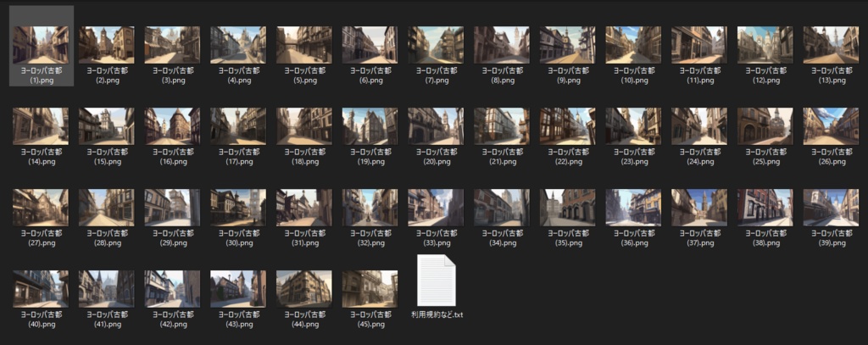Select thumbnail of ヨーロッパ古都 (31).png
Image resolution: width=868 pixels, height=345 pixels.
click(304, 208)
